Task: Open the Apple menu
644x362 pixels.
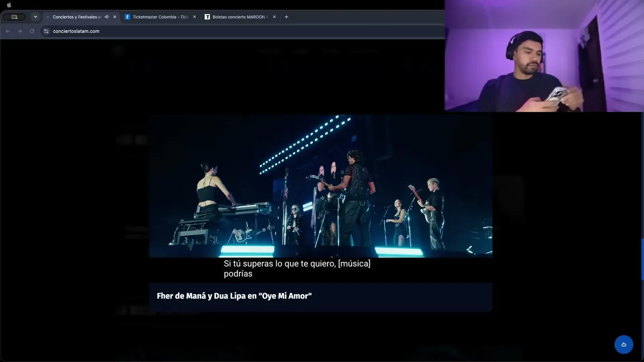Action: coord(9,5)
